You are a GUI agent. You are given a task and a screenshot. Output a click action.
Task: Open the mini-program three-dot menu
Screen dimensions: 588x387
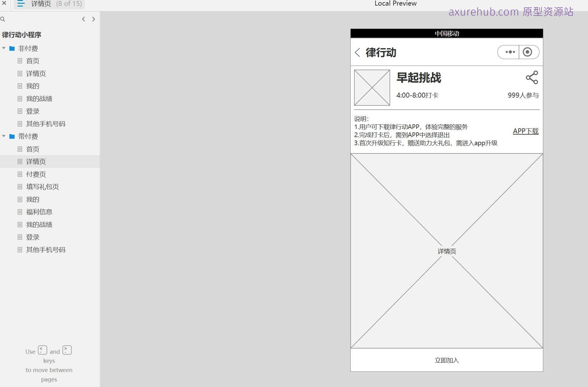(510, 52)
